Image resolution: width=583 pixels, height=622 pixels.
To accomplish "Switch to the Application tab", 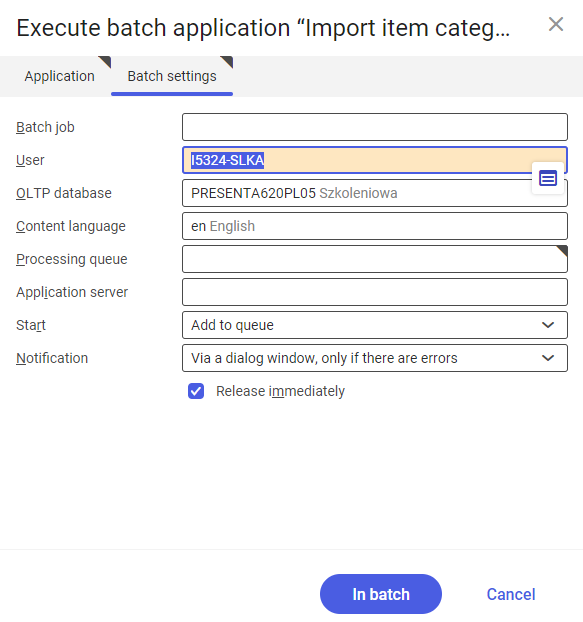I will click(59, 76).
